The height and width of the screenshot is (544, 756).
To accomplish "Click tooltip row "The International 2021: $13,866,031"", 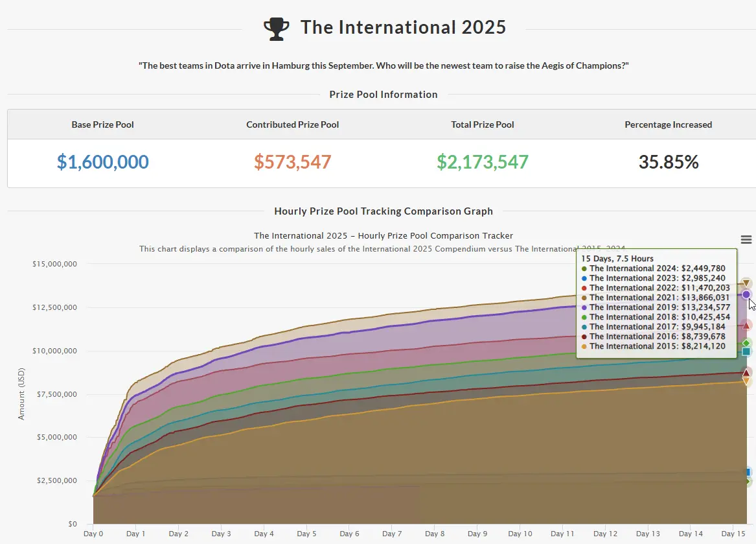I will tap(656, 298).
